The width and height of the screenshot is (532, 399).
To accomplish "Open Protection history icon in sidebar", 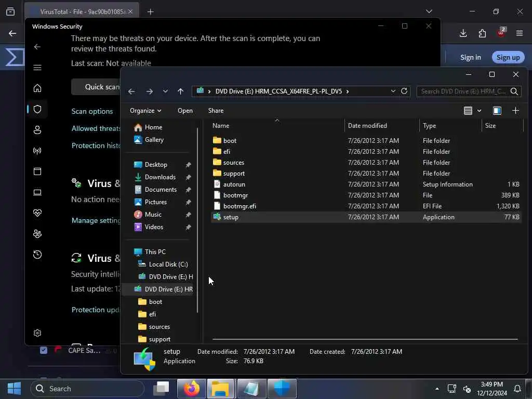I will [37, 255].
